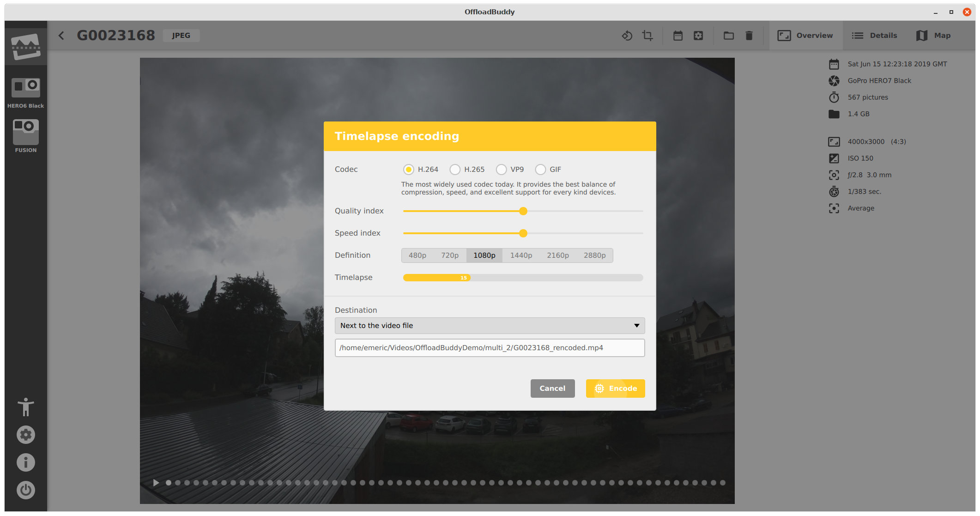Click back navigation arrow icon
980x516 pixels.
(61, 36)
